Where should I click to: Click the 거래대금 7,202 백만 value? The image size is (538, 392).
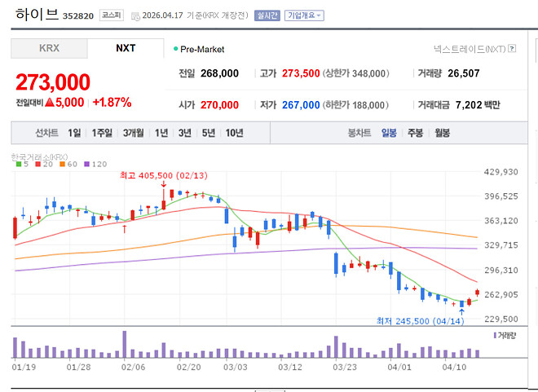point(478,105)
